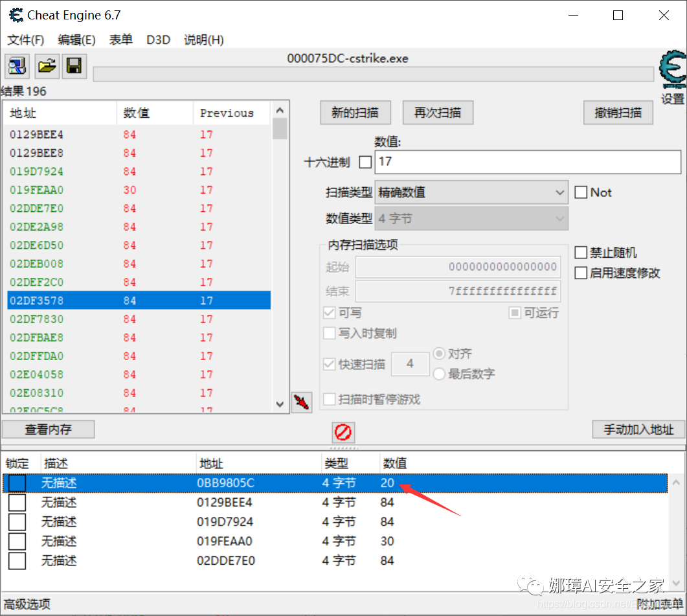Screen dimensions: 687x616
Task: Open a cheat table file folder icon
Action: 47,66
